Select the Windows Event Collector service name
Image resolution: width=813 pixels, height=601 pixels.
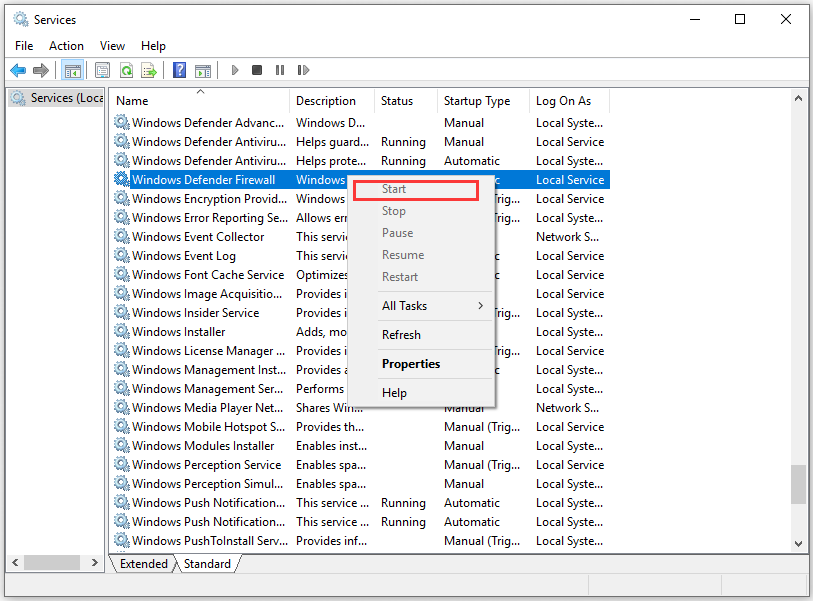click(198, 237)
